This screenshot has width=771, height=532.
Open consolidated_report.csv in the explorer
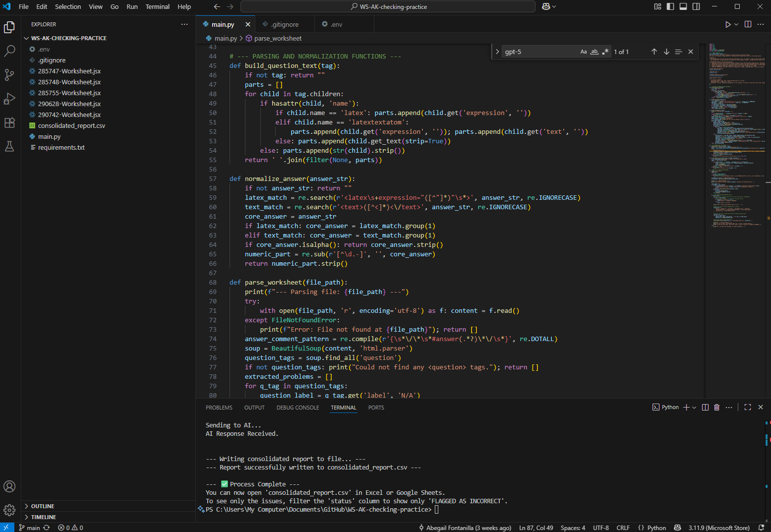pos(71,125)
